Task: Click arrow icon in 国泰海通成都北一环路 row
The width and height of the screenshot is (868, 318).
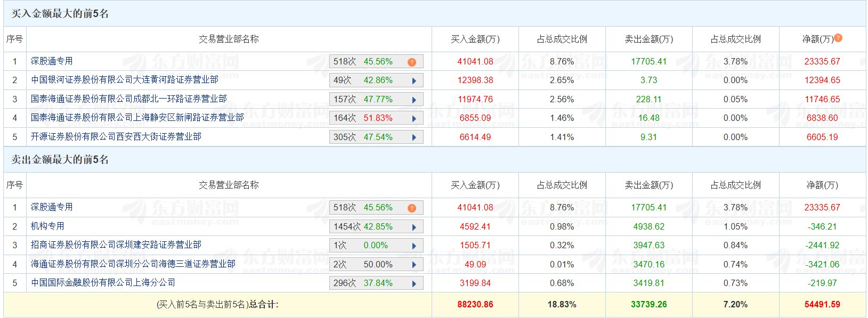Action: (414, 100)
